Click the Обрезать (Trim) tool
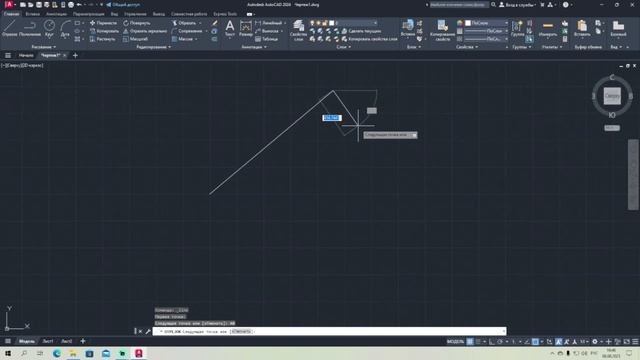The height and width of the screenshot is (360, 640). 184,23
